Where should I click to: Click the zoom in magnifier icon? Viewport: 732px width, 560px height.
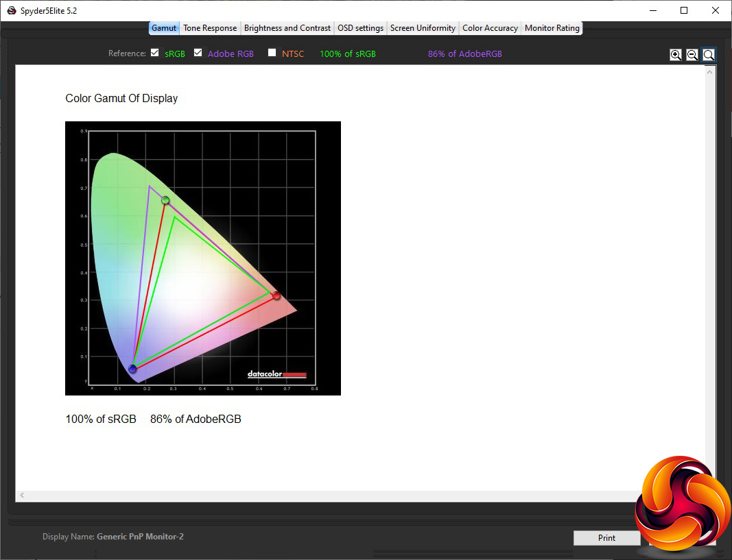coord(675,55)
